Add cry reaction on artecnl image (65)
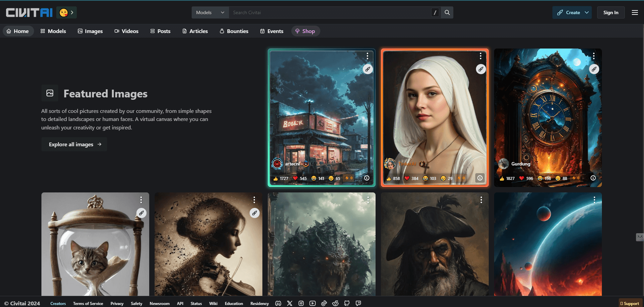 334,178
